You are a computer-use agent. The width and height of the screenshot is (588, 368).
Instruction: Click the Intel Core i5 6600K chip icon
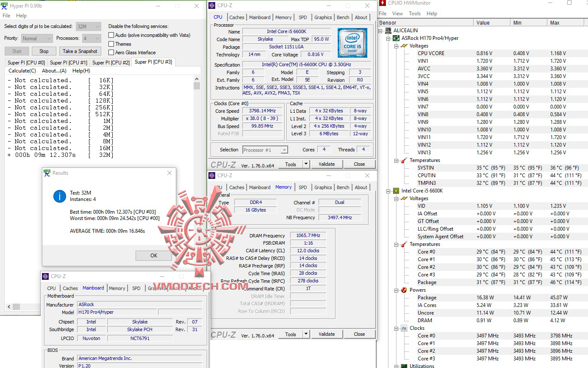(396, 191)
